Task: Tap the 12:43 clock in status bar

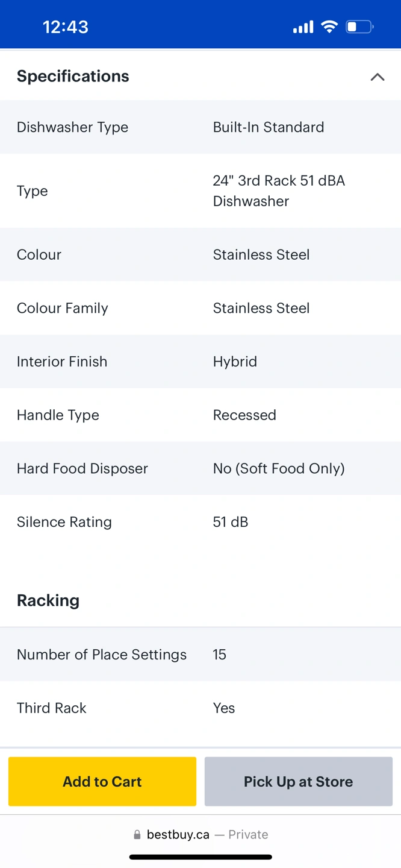Action: click(x=66, y=27)
